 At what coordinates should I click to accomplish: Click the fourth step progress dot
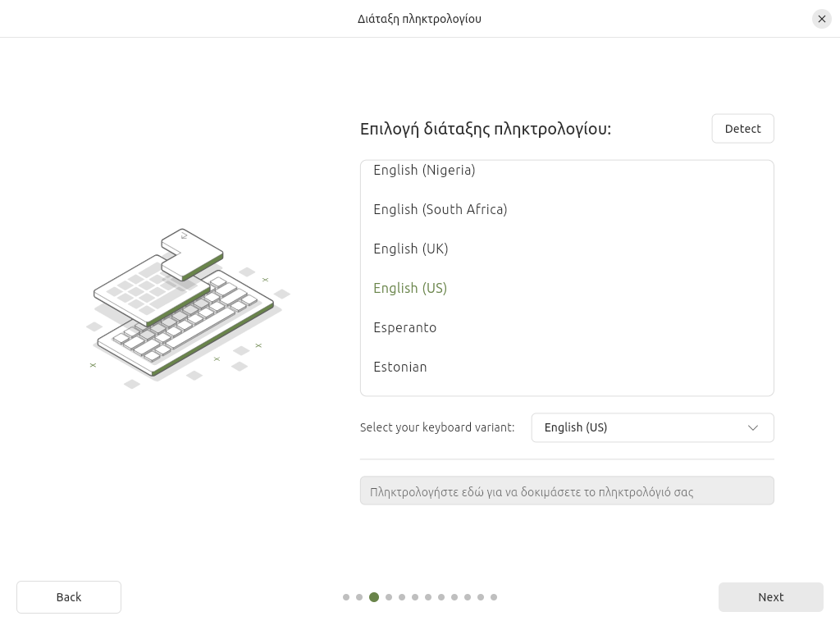click(389, 597)
